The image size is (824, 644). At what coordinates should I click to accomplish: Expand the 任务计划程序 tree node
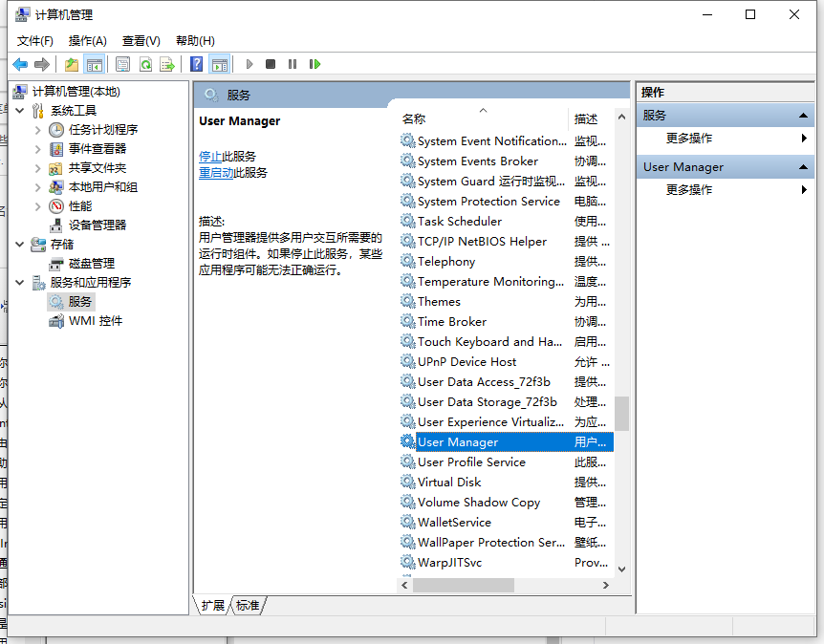(x=38, y=129)
